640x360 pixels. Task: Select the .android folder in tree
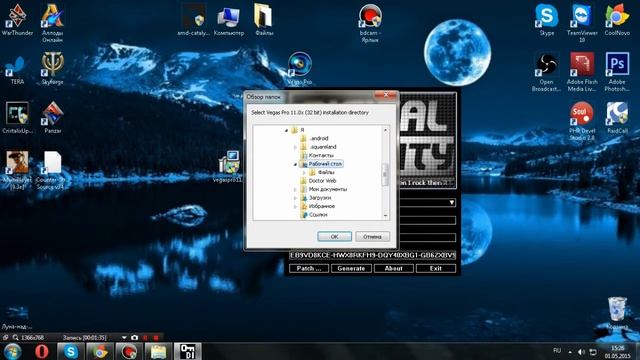(318, 138)
